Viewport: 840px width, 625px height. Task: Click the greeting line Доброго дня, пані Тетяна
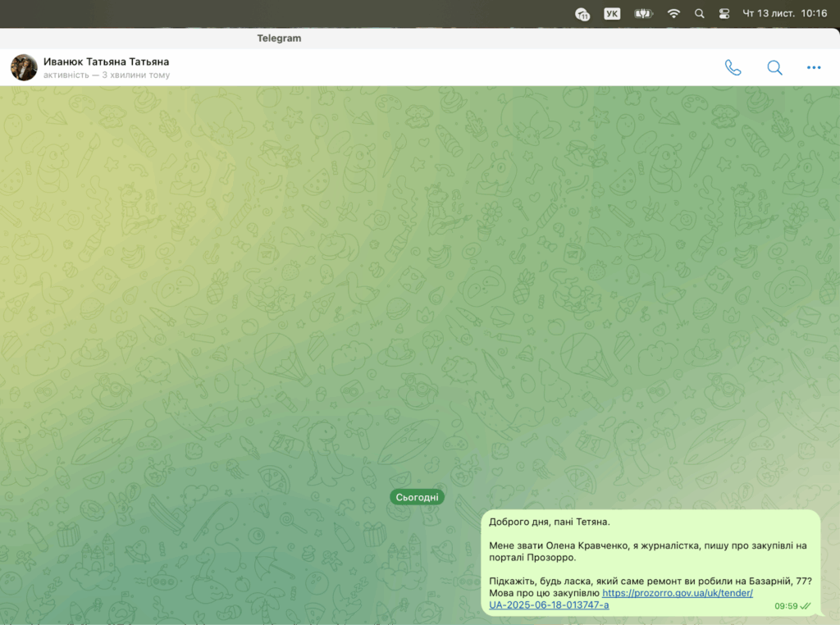pos(550,522)
